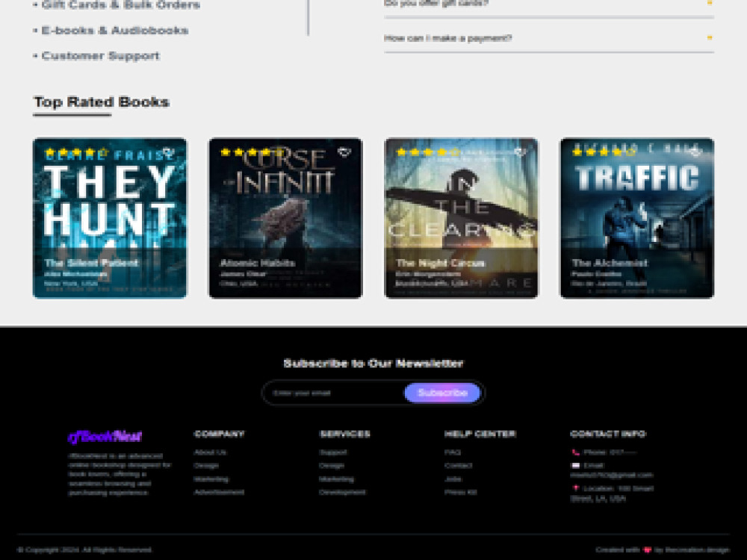Open the Traffic book cover card
The image size is (747, 560).
[x=637, y=218]
